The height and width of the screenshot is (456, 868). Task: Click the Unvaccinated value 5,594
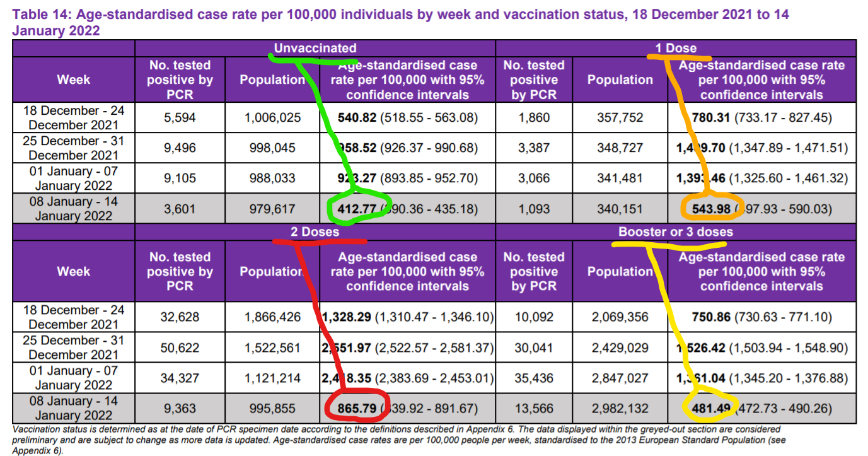[180, 117]
